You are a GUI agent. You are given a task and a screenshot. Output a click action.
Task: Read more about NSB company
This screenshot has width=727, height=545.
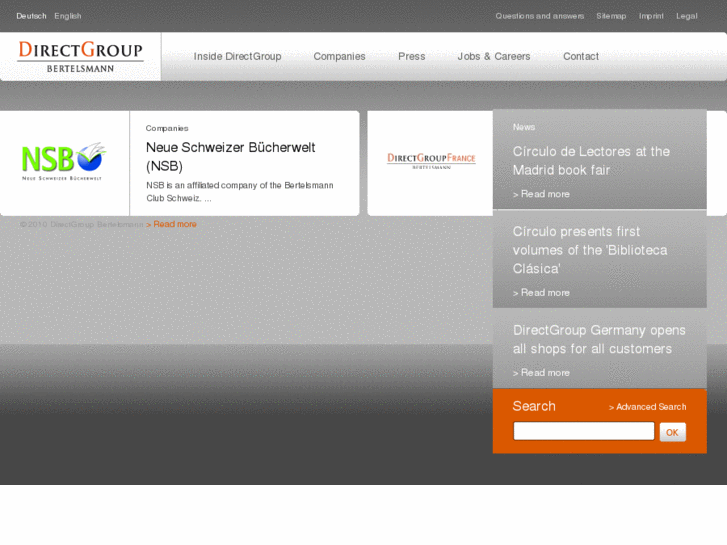coord(172,224)
